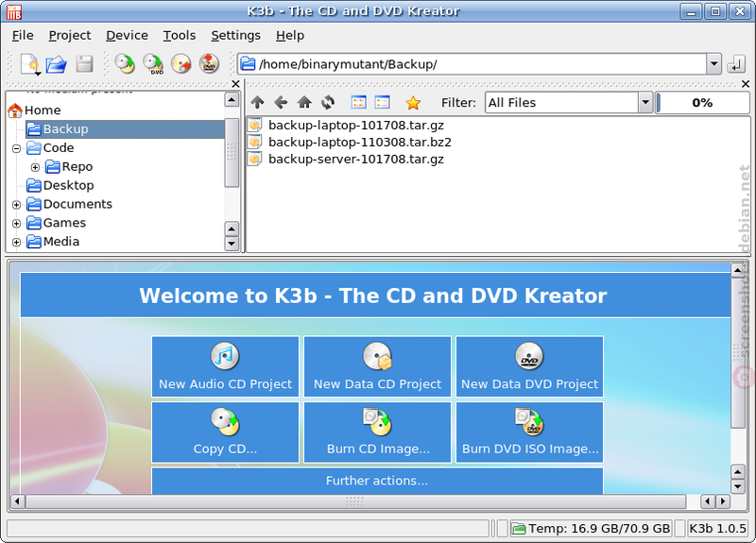Click the 0% progress bar
The width and height of the screenshot is (756, 543).
702,103
